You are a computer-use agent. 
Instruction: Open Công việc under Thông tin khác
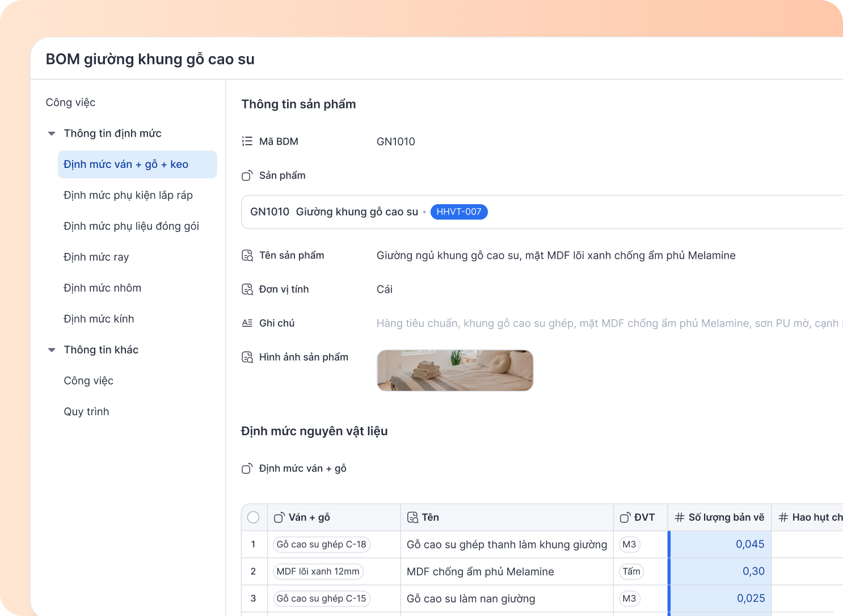[88, 381]
